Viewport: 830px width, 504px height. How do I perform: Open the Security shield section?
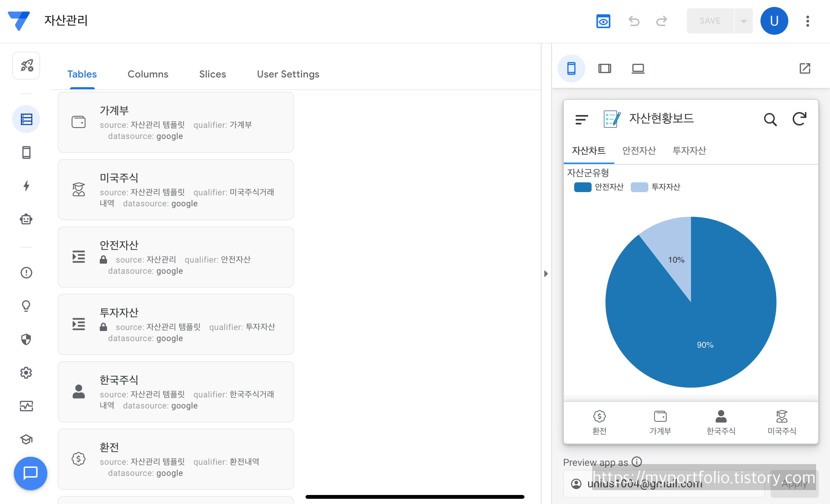pyautogui.click(x=26, y=339)
